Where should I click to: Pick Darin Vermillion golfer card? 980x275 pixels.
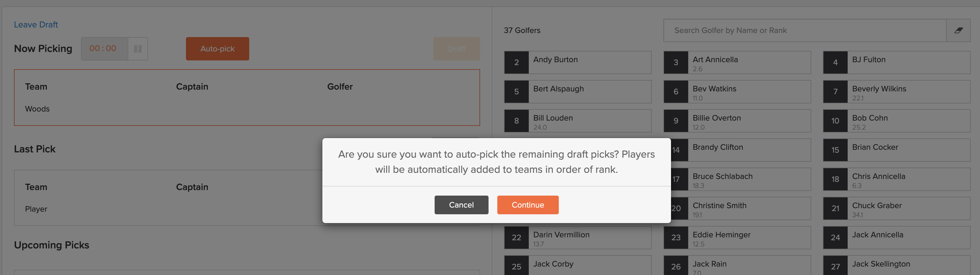pos(577,238)
